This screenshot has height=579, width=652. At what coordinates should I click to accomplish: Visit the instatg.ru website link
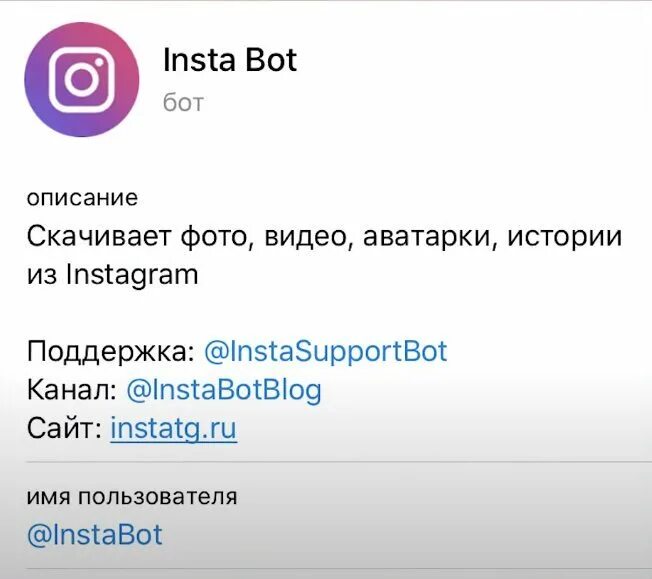174,429
